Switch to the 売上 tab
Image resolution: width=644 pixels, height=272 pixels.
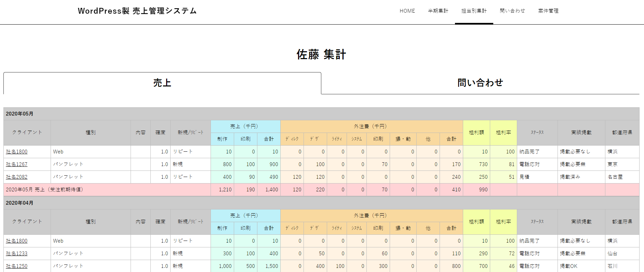pos(162,83)
